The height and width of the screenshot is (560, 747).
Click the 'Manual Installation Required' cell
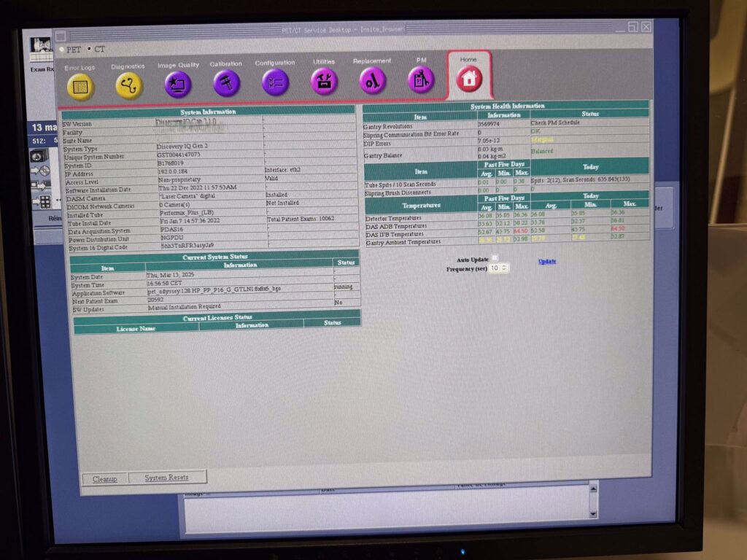point(185,307)
